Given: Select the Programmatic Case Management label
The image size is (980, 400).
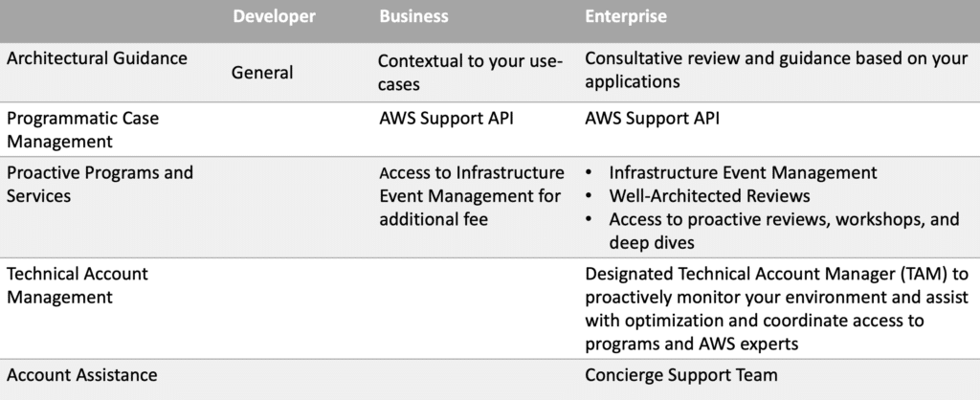Looking at the screenshot, I should 82,129.
